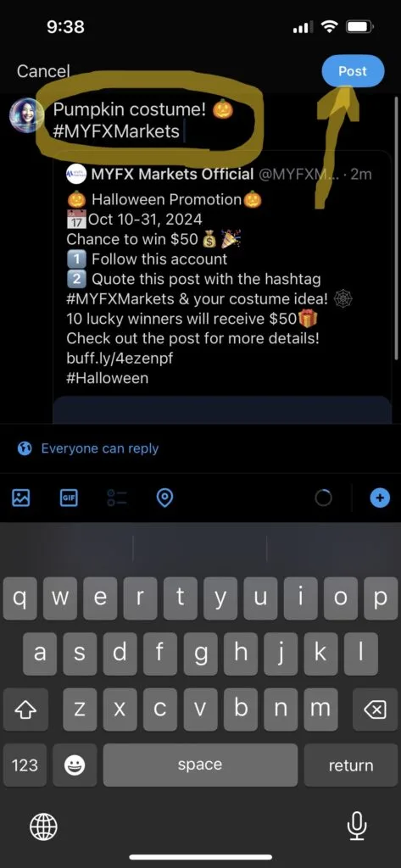Open emoji keyboard with smiley key

click(75, 765)
